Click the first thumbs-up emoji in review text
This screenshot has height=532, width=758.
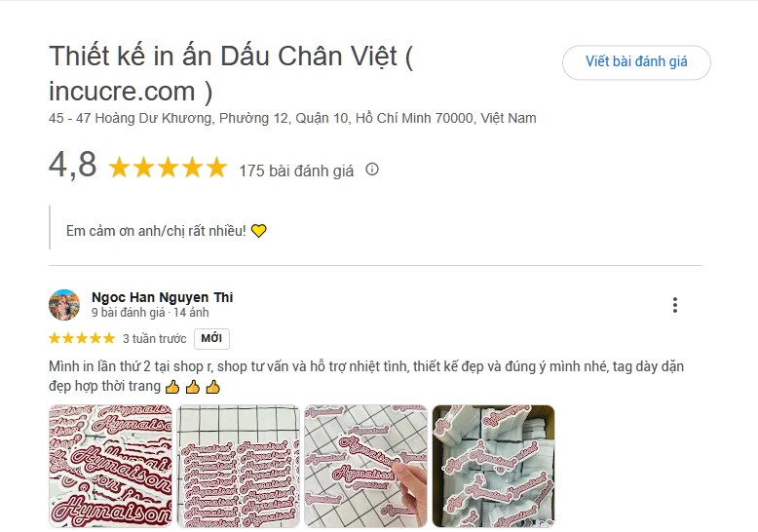coord(172,387)
